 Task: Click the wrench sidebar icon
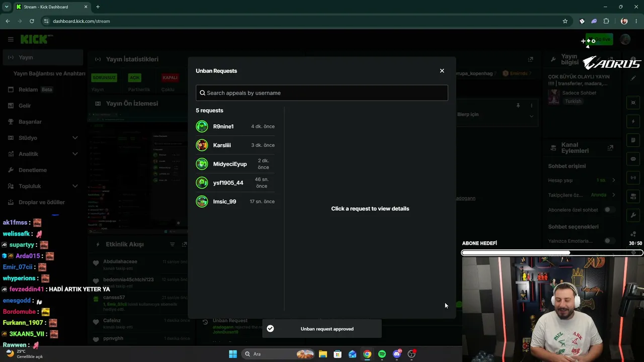[x=633, y=215]
